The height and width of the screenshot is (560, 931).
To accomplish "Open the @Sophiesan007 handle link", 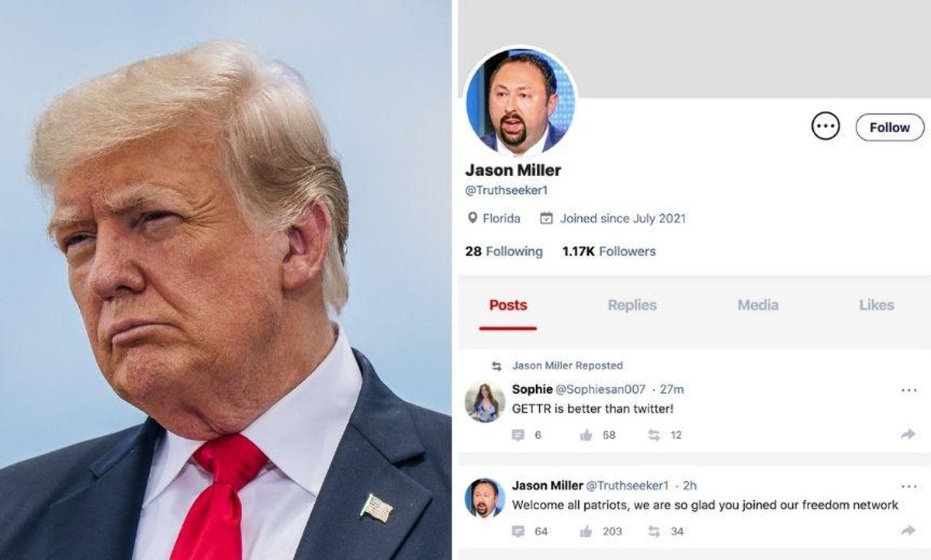I will 601,389.
